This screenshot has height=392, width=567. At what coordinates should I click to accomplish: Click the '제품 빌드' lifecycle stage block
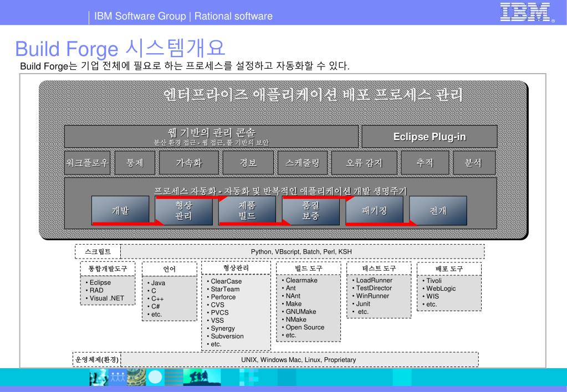[x=247, y=210]
